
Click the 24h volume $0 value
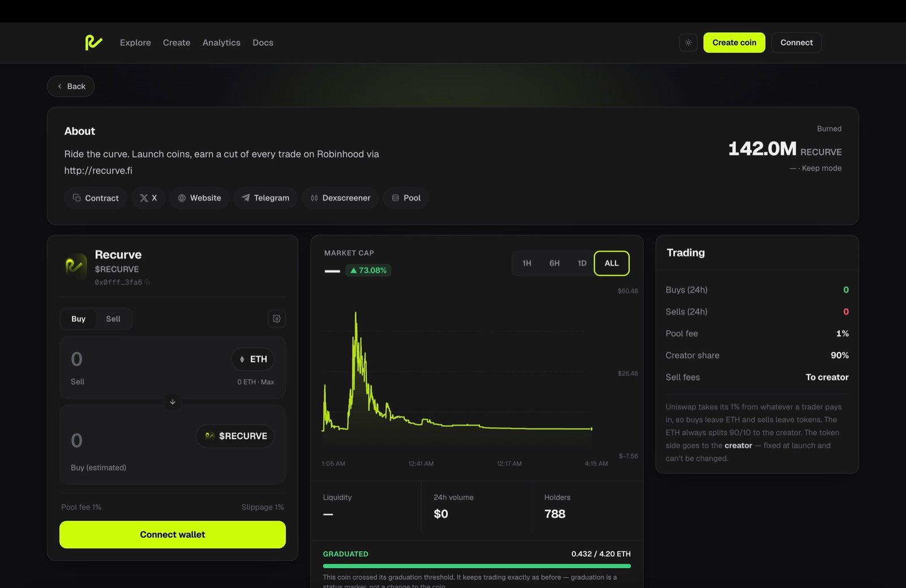441,514
